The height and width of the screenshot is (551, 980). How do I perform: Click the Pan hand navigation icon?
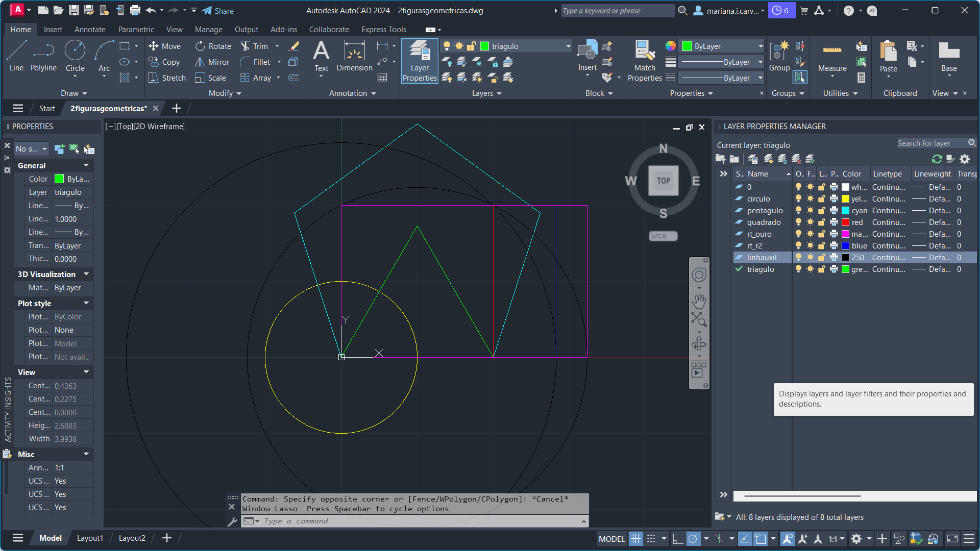coord(699,302)
